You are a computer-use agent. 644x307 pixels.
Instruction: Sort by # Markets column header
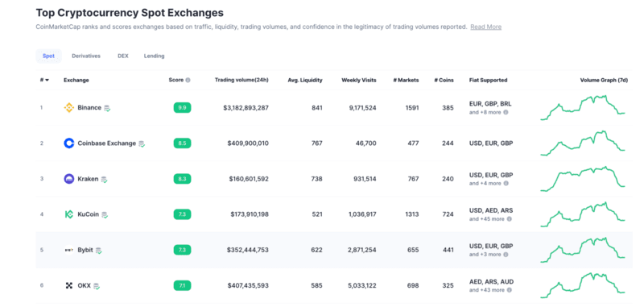406,80
